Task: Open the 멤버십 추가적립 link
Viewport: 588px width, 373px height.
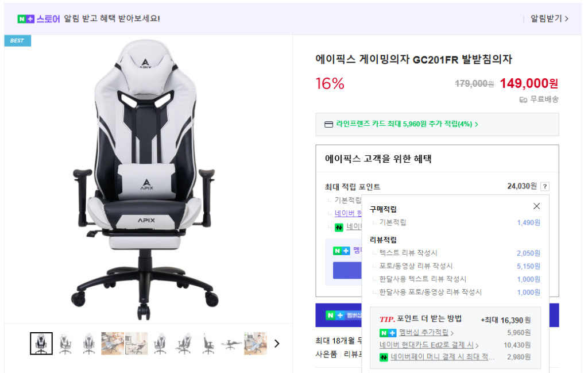Action: coord(426,332)
